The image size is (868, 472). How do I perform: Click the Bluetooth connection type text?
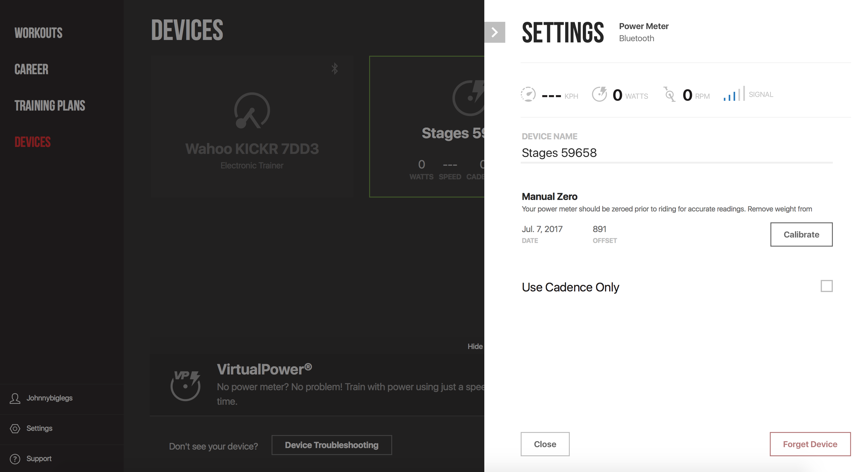point(636,38)
